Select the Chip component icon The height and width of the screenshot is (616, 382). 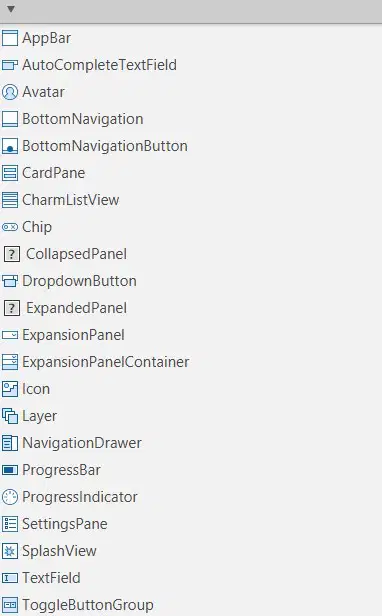[x=10, y=227]
